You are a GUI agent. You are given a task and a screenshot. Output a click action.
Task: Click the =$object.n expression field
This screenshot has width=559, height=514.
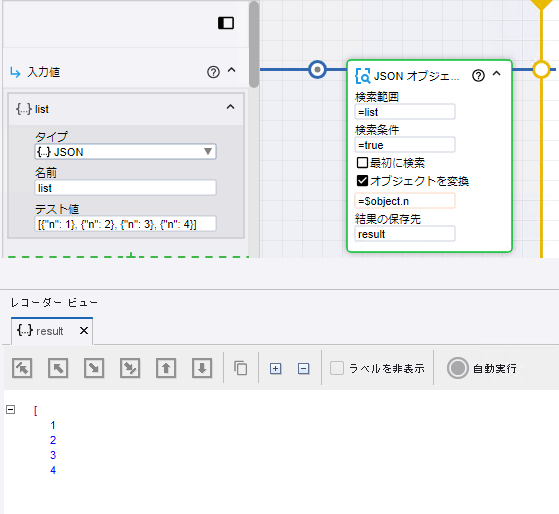[x=405, y=201]
